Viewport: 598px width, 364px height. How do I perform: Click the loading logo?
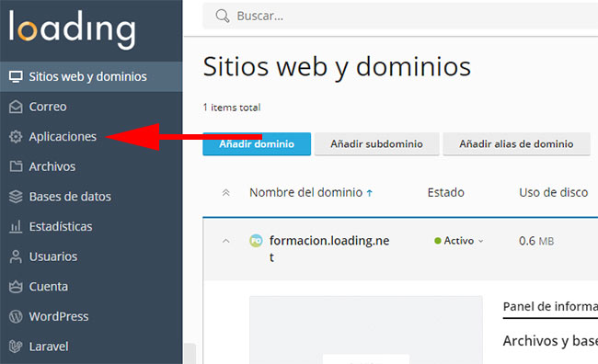point(72,29)
